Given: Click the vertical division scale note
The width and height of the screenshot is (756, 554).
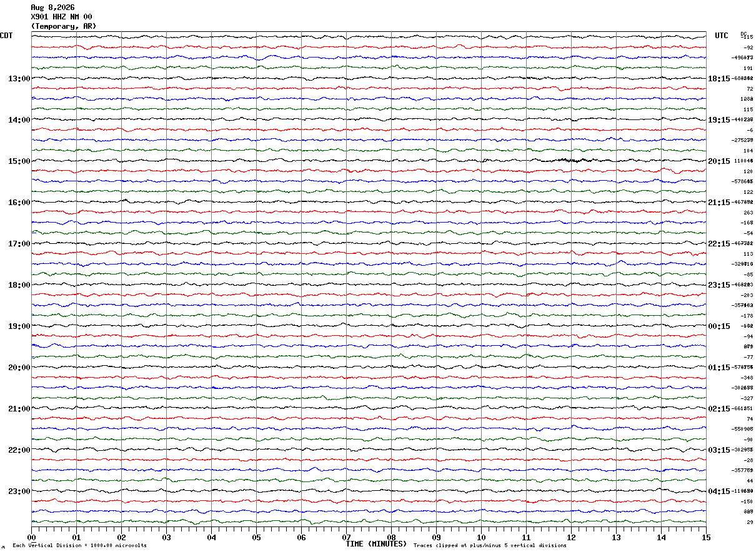Looking at the screenshot, I should 79,546.
